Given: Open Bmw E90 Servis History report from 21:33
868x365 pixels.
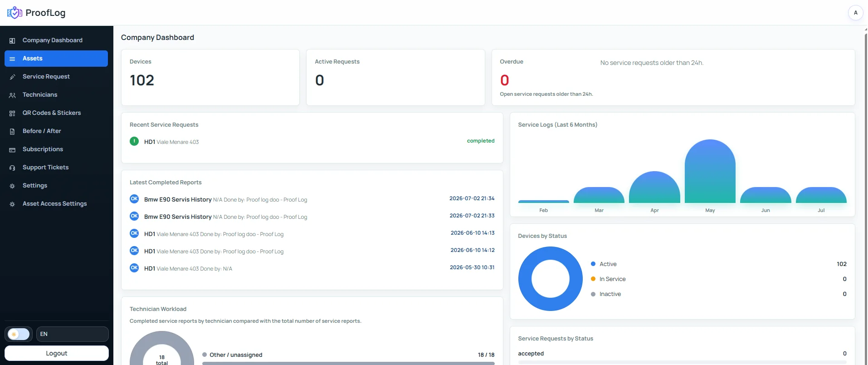Looking at the screenshot, I should pos(312,216).
